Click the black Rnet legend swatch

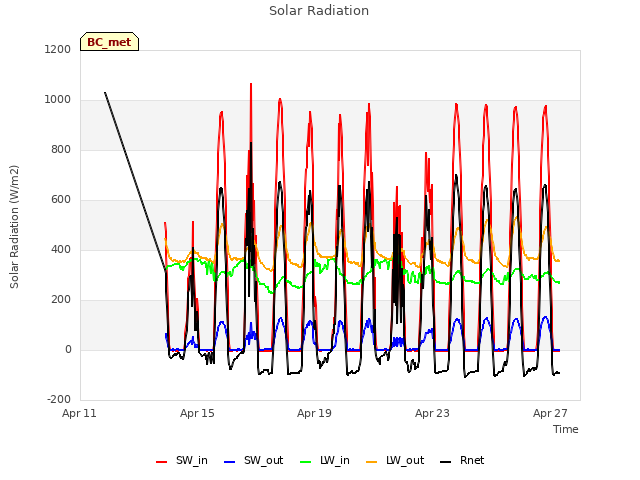point(445,462)
